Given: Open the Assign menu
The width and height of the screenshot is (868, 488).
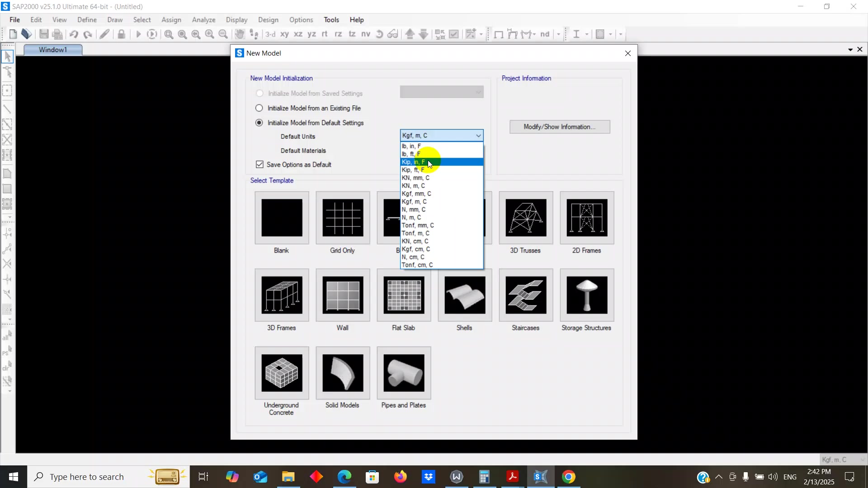Looking at the screenshot, I should [x=171, y=20].
